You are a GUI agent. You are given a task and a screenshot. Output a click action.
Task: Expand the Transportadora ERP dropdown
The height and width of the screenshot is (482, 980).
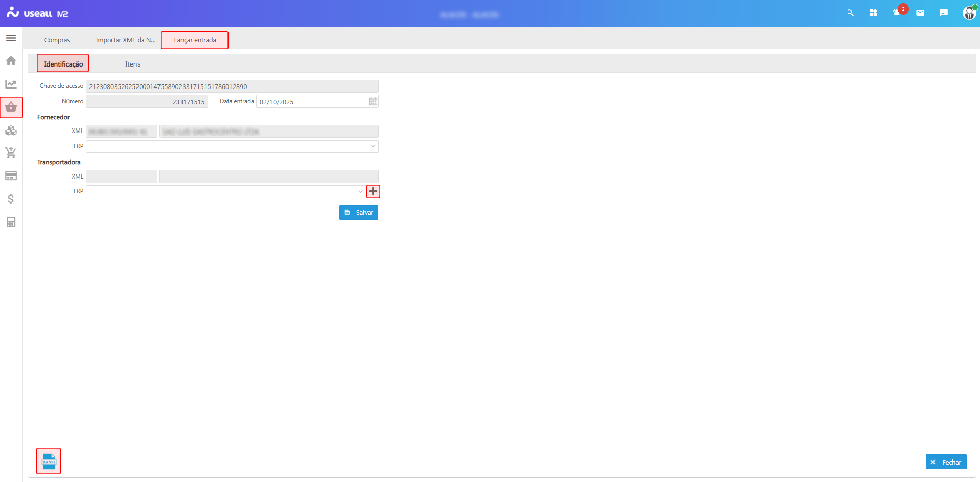(360, 191)
